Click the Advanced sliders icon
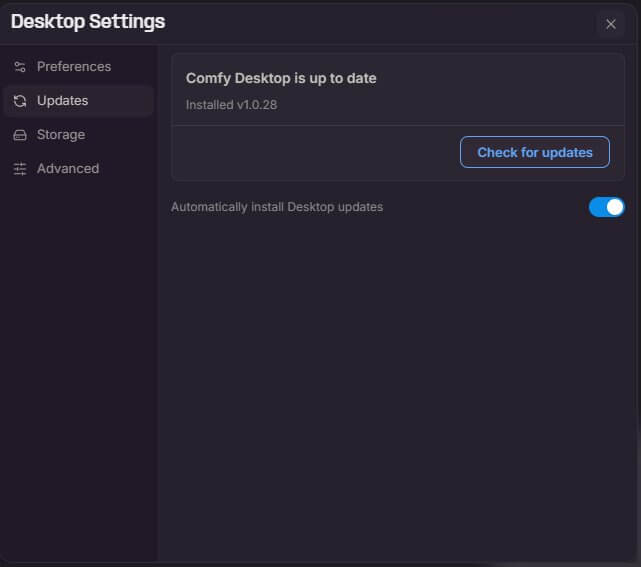The image size is (641, 567). point(20,169)
